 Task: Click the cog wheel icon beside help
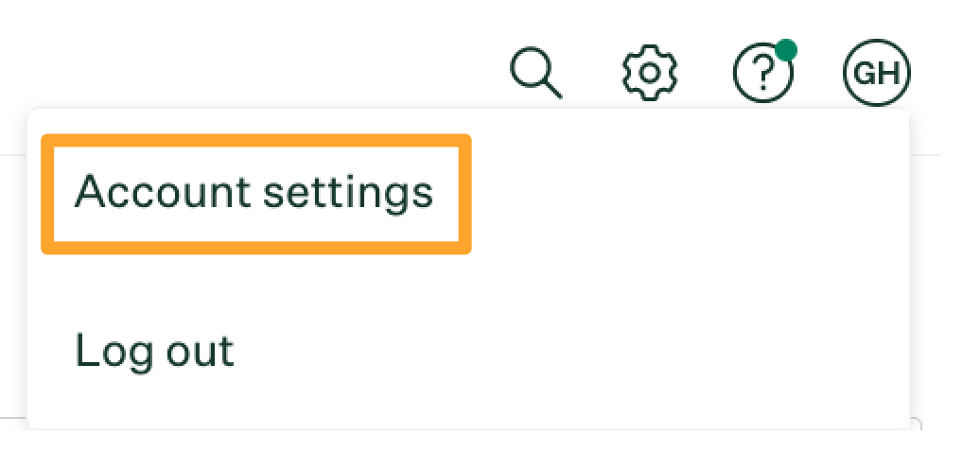coord(650,73)
